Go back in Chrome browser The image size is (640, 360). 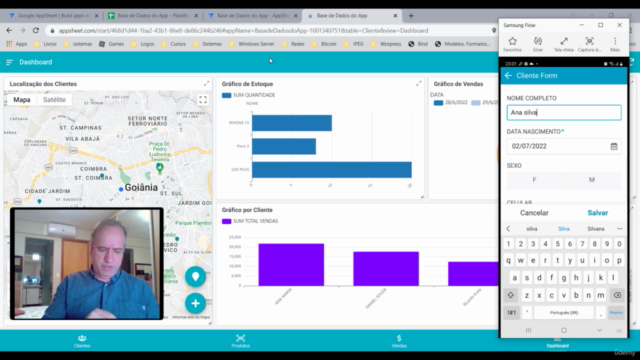pos(9,31)
